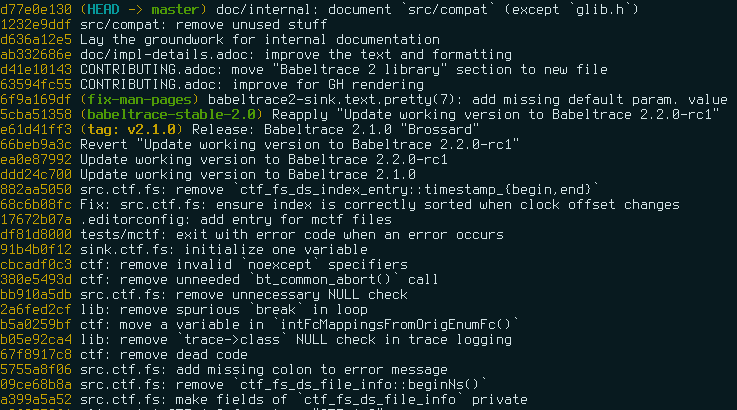Click commit hash d77e0e130
The height and width of the screenshot is (410, 737).
tap(36, 9)
